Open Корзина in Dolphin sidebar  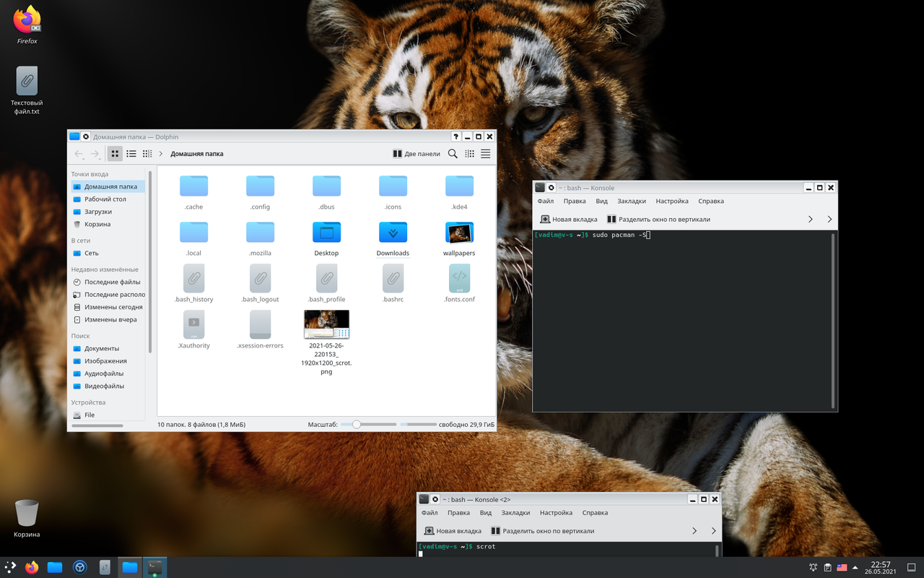point(107,224)
